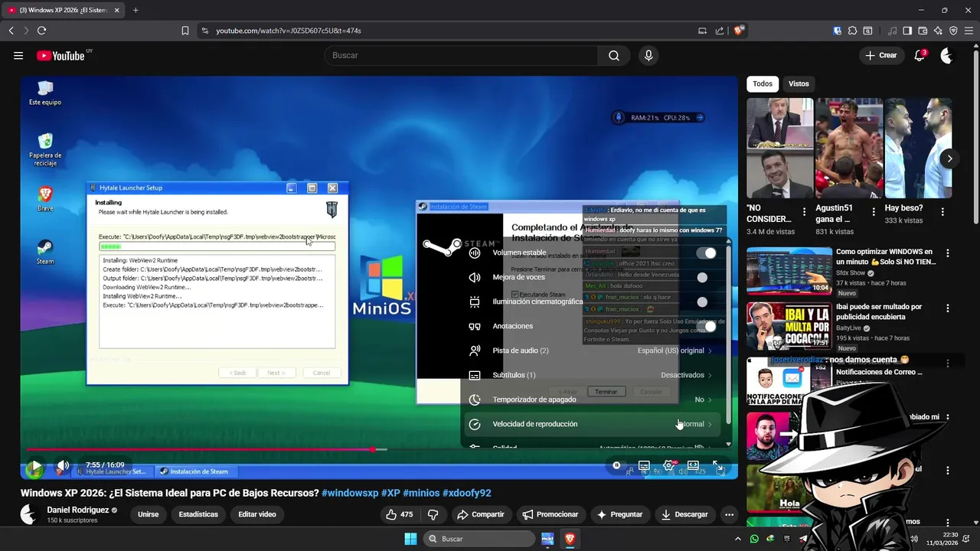The image size is (980, 551).
Task: Click the address bar URL
Action: pyautogui.click(x=288, y=31)
